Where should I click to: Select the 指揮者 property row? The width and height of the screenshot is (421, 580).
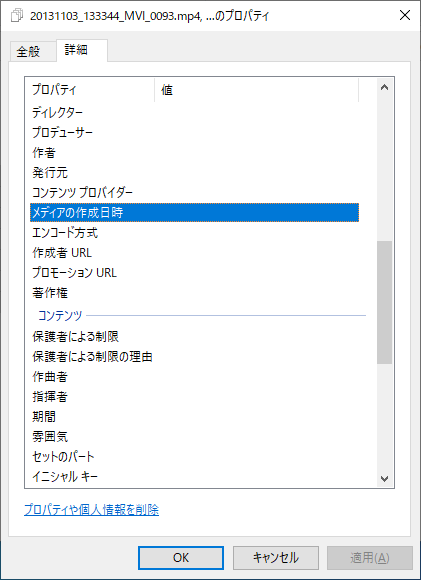pos(194,397)
